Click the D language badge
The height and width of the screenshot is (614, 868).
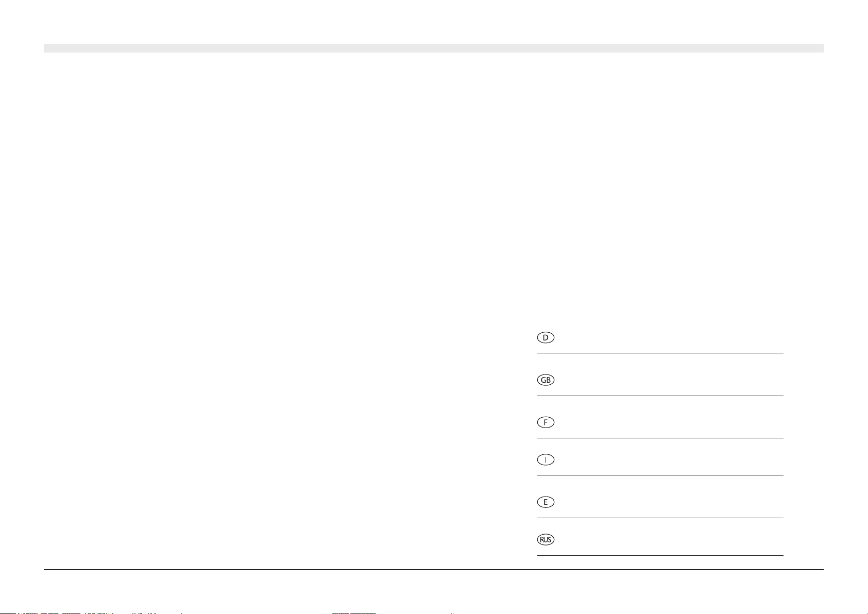click(546, 338)
